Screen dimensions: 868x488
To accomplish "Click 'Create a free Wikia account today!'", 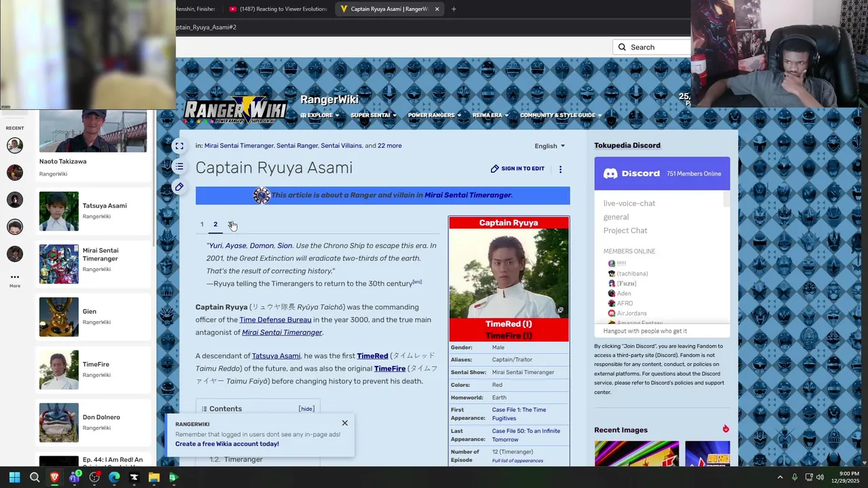I will coord(227,444).
